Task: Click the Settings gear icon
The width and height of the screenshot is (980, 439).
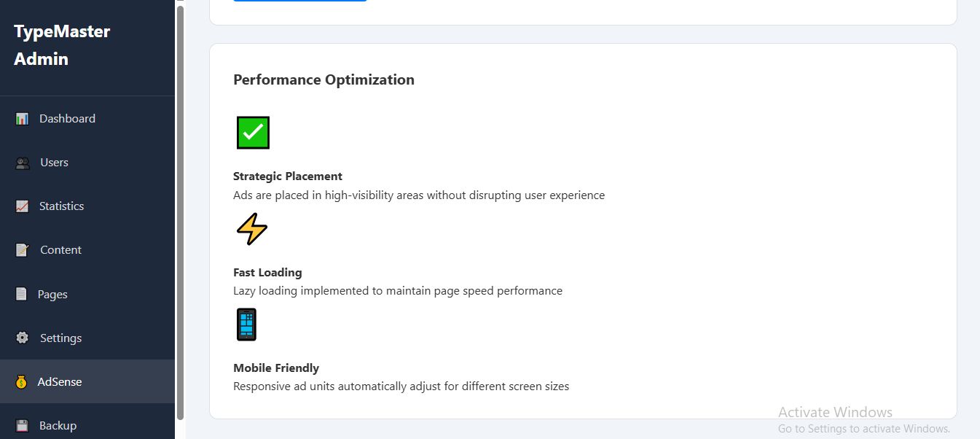Action: coord(23,338)
